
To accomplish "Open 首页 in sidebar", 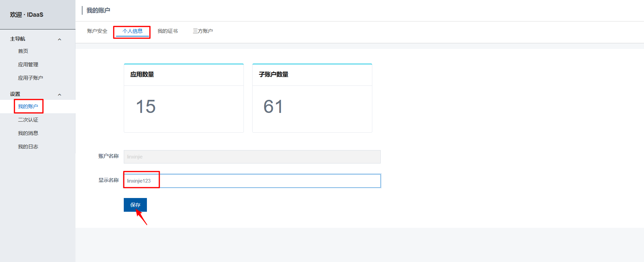I will click(23, 51).
